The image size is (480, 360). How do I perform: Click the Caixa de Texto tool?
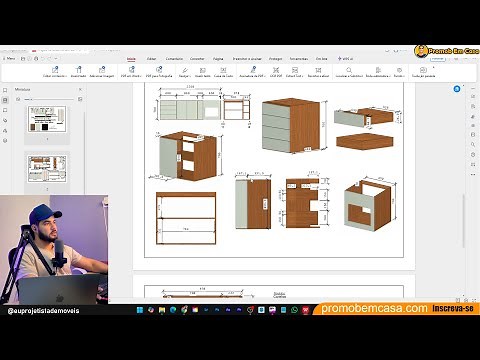(223, 72)
